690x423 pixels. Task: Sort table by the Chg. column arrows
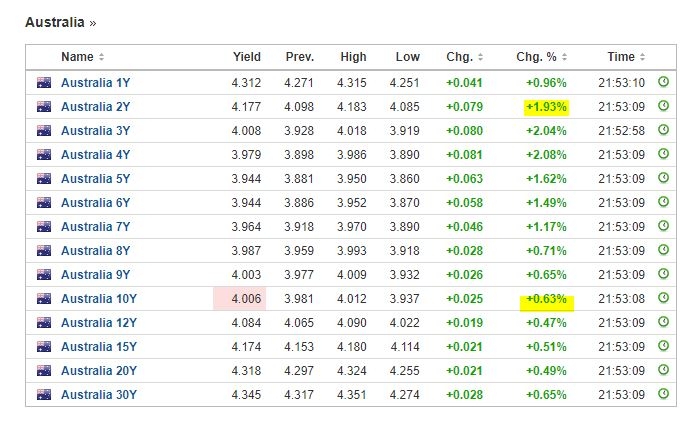point(481,57)
